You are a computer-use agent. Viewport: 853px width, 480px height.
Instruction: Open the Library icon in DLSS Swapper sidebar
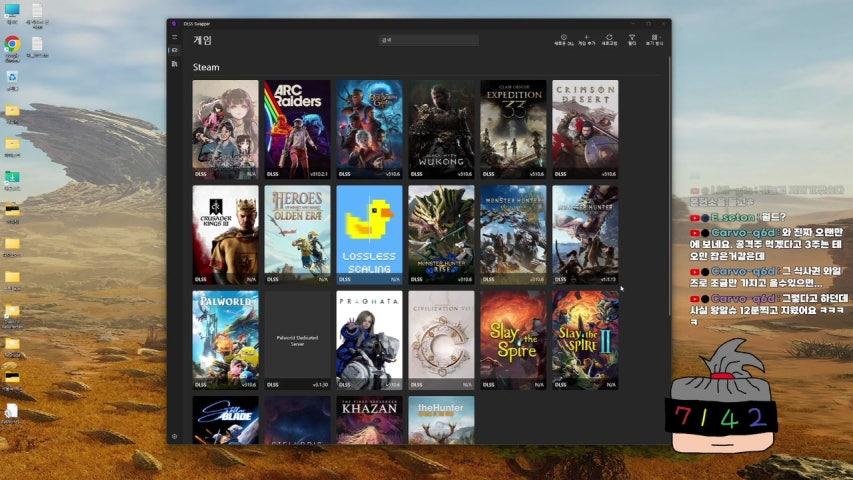pyautogui.click(x=175, y=64)
